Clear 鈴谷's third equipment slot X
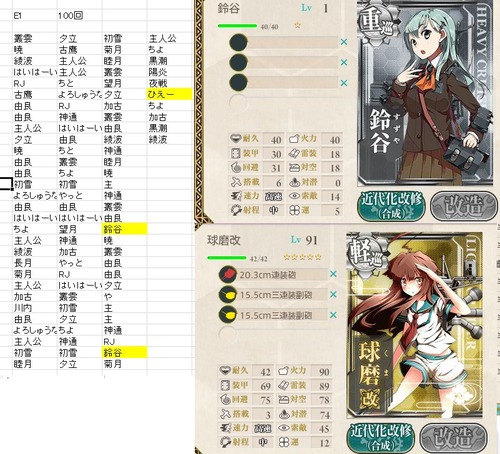The image size is (500, 454). [344, 83]
